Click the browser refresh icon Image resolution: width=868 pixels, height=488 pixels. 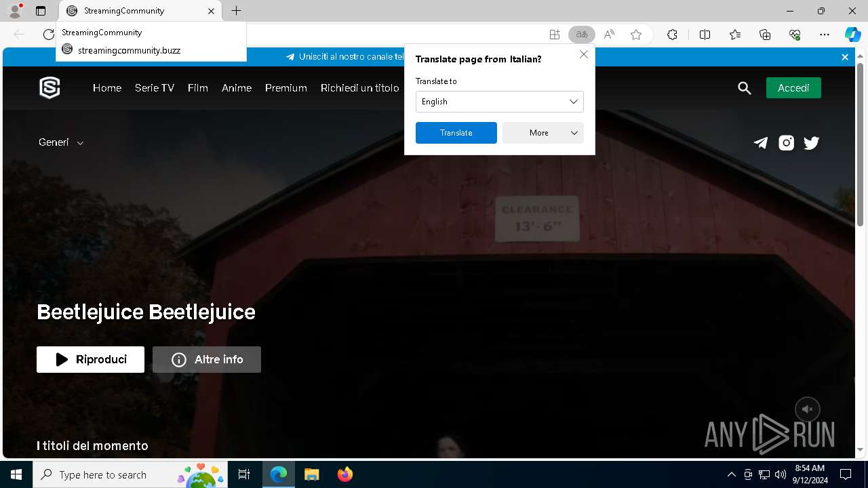[48, 35]
